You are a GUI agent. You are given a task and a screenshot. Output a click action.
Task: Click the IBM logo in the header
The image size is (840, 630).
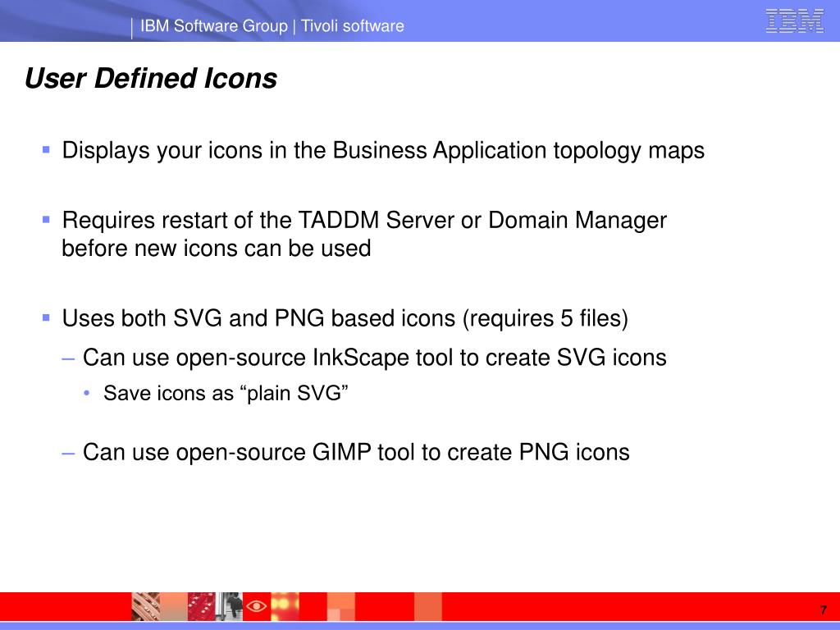[794, 21]
